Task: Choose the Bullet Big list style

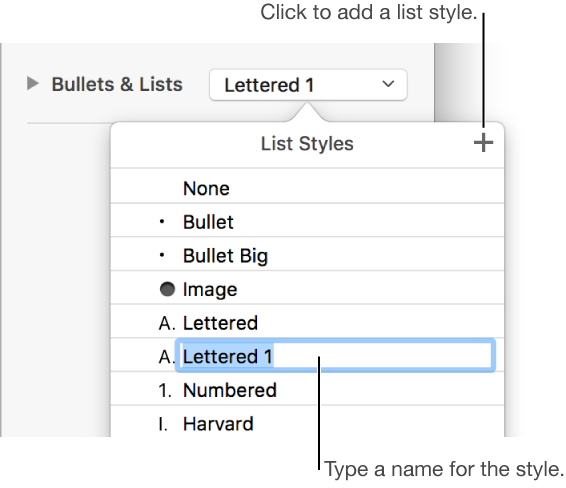Action: click(x=307, y=254)
